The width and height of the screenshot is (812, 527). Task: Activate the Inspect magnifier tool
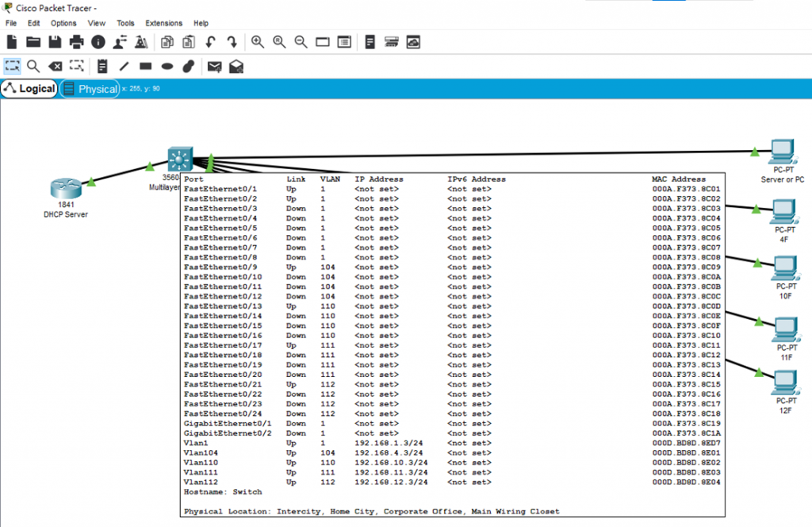(33, 67)
